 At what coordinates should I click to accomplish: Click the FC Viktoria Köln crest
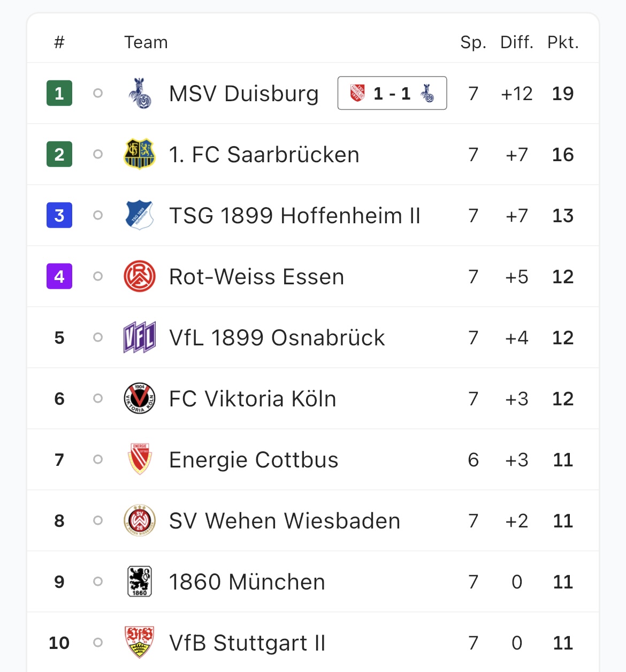(140, 398)
